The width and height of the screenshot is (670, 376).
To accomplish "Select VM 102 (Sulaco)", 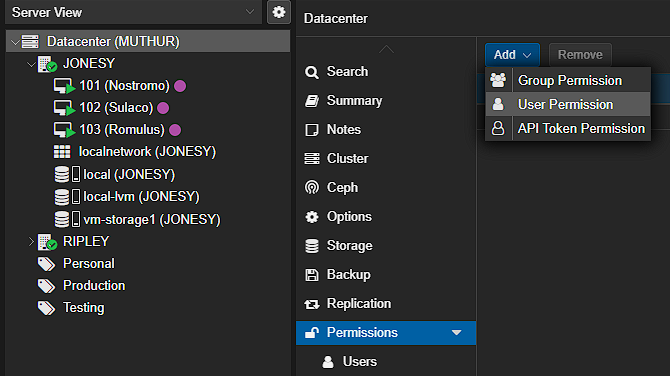I will pyautogui.click(x=116, y=108).
